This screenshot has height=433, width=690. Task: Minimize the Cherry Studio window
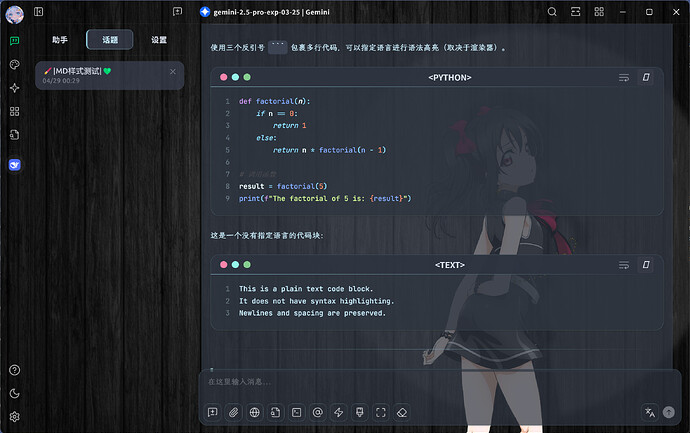(x=623, y=12)
